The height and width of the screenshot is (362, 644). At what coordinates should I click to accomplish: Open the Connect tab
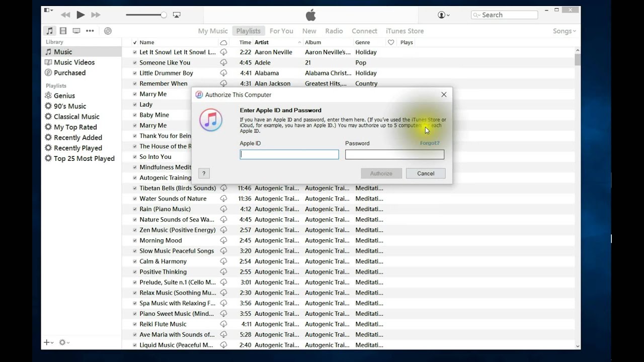(x=364, y=31)
